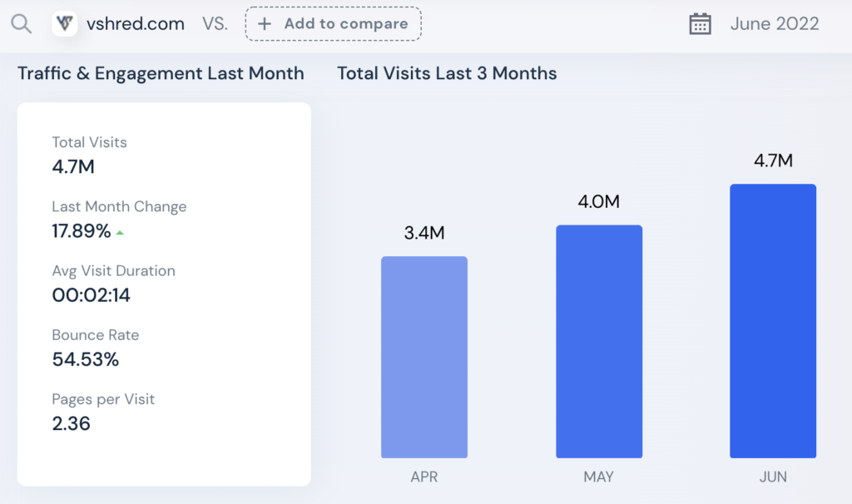Click the April visits bar
The height and width of the screenshot is (504, 852).
[x=424, y=357]
